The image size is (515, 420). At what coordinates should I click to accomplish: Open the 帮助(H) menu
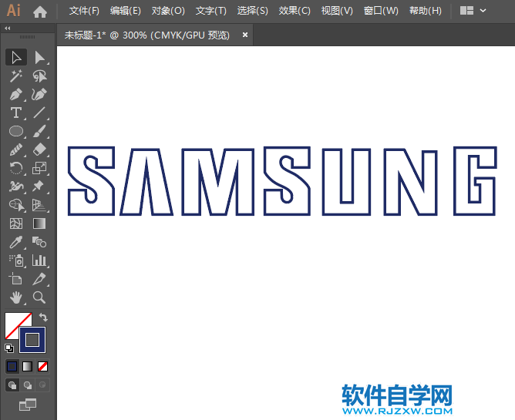(x=426, y=11)
